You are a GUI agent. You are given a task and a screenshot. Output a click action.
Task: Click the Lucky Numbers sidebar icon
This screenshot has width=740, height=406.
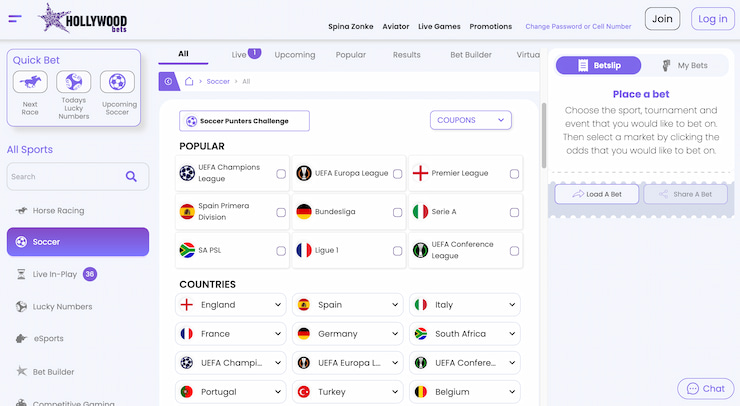21,306
